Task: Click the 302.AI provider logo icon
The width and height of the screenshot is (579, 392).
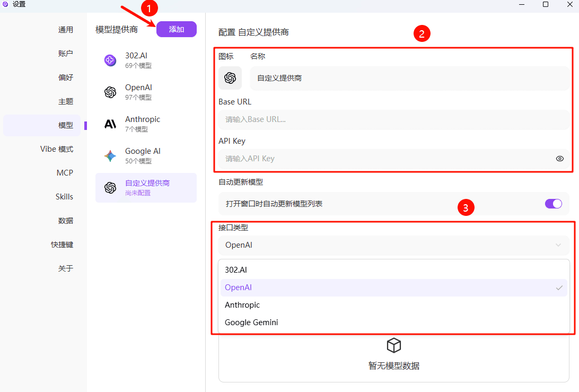Action: pos(110,60)
